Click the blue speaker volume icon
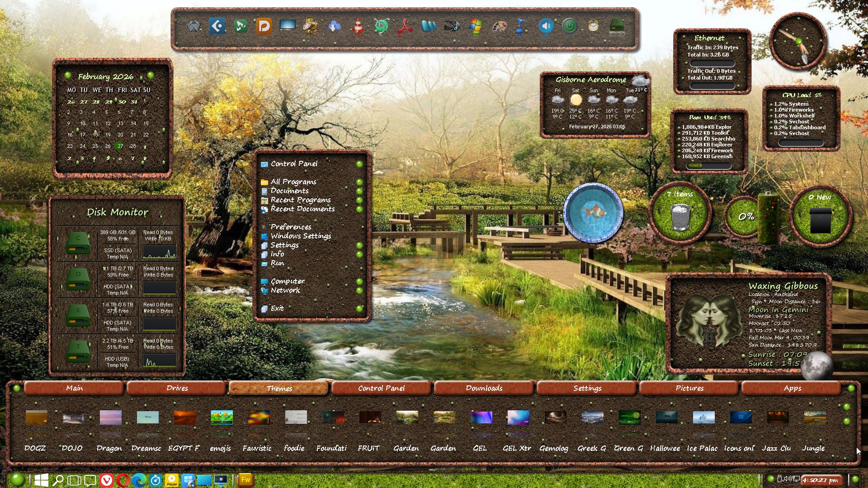The image size is (868, 488). 546,26
